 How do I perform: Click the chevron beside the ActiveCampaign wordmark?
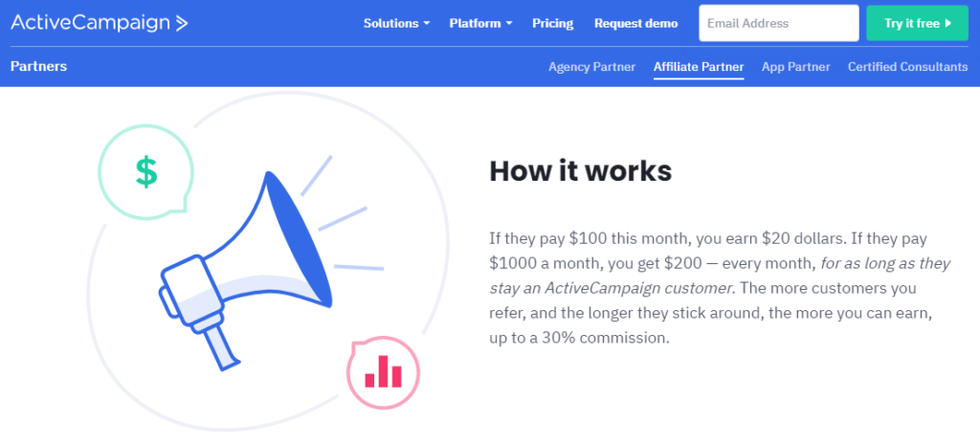[181, 23]
